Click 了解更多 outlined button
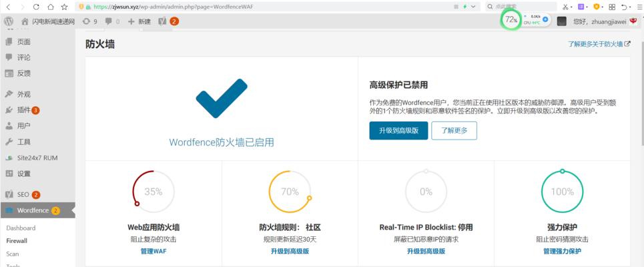 tap(454, 131)
